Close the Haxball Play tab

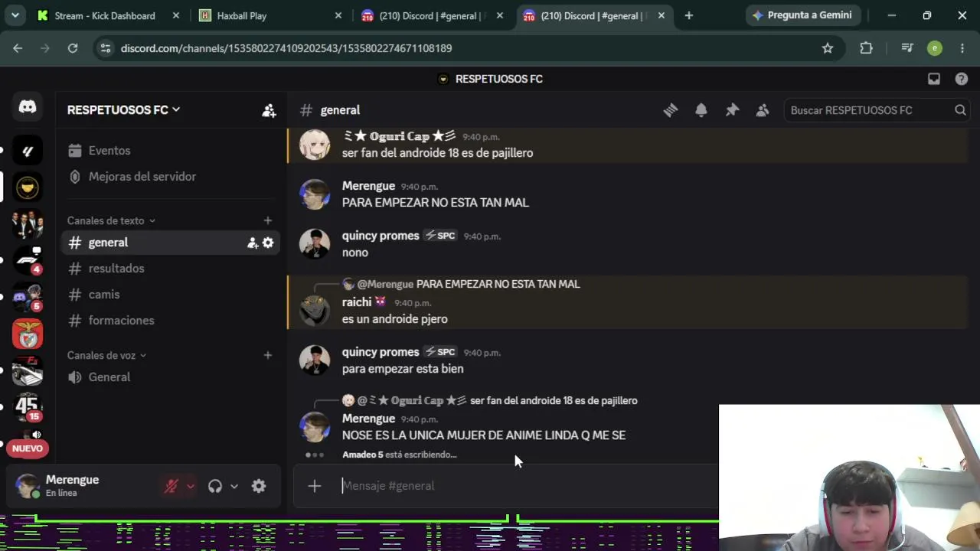338,15
